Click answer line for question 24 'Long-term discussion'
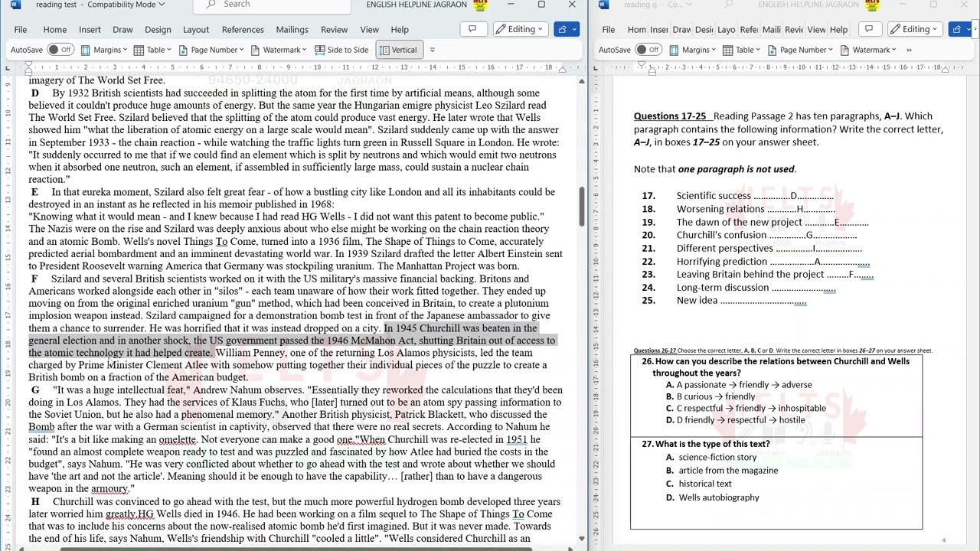 (803, 288)
